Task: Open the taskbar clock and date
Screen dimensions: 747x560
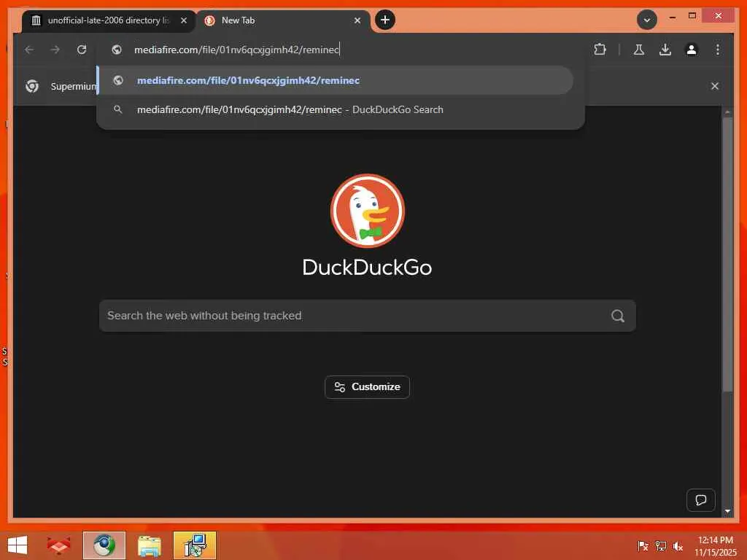Action: (716, 546)
